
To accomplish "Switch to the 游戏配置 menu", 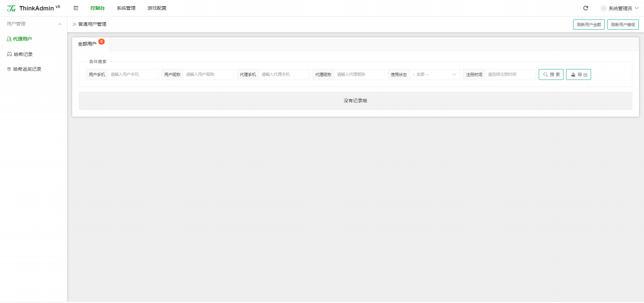I will [157, 8].
